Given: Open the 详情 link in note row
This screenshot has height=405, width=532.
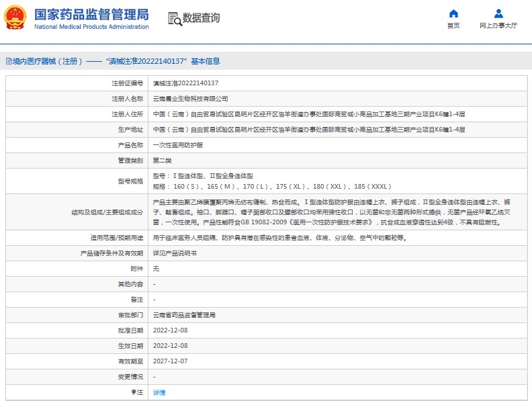Looking at the screenshot, I should [159, 392].
